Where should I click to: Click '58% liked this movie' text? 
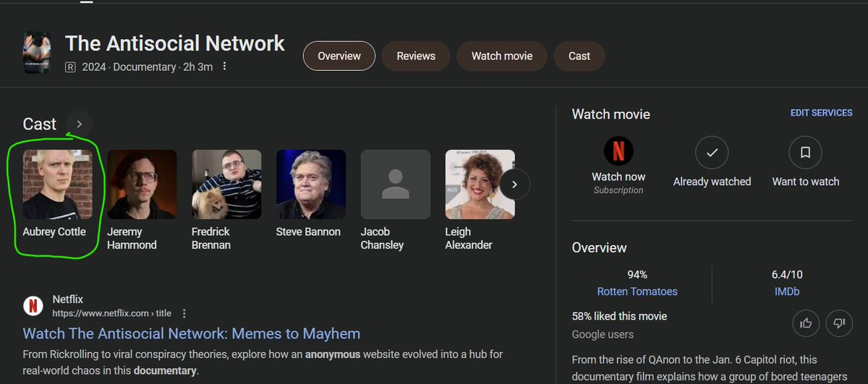tap(619, 316)
